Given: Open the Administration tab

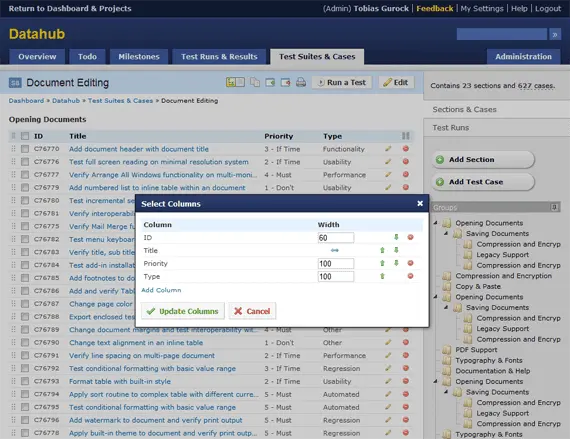Looking at the screenshot, I should pyautogui.click(x=523, y=57).
